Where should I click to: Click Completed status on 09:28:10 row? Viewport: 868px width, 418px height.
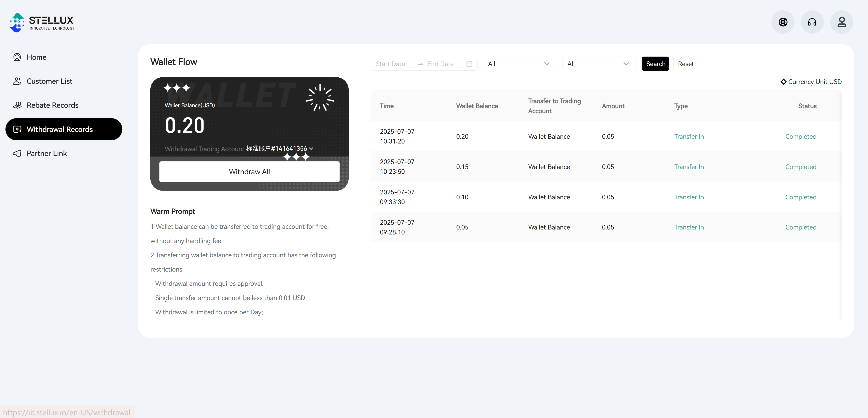(801, 227)
